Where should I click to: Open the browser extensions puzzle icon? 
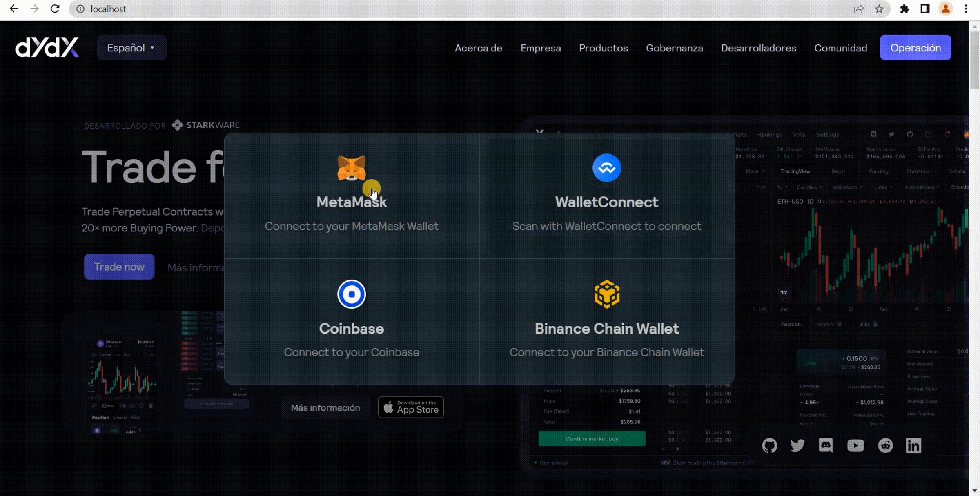(905, 9)
